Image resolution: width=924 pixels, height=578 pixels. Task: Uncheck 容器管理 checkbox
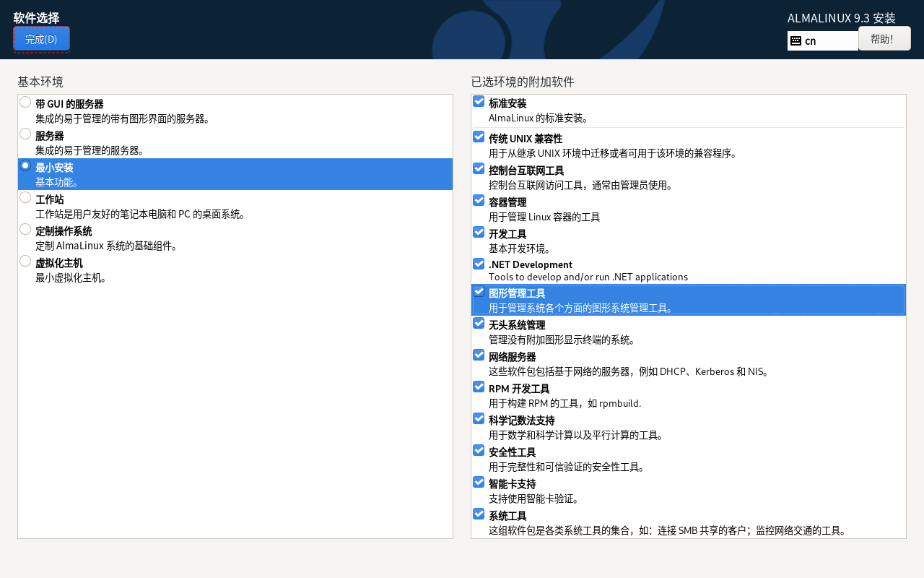[479, 200]
